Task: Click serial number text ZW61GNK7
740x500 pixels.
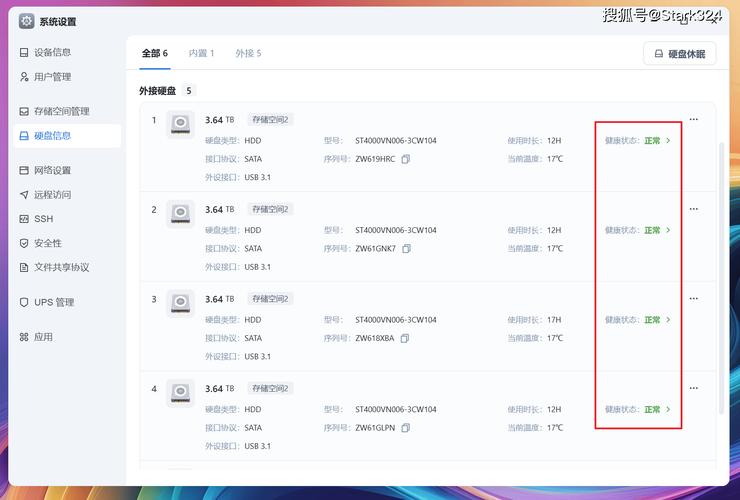Action: (376, 249)
